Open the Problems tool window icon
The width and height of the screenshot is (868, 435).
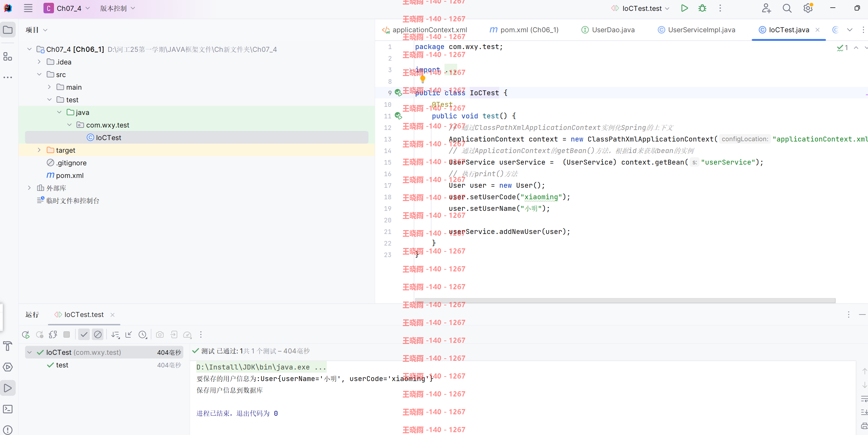click(x=8, y=430)
